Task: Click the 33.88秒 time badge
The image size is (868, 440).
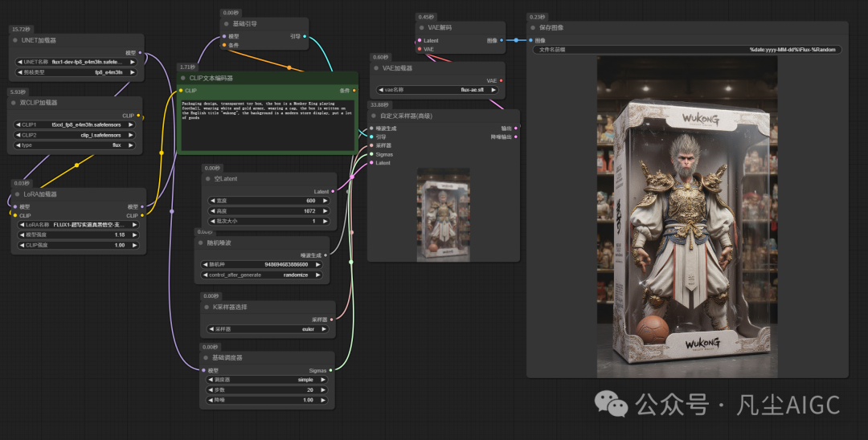Action: (x=379, y=104)
